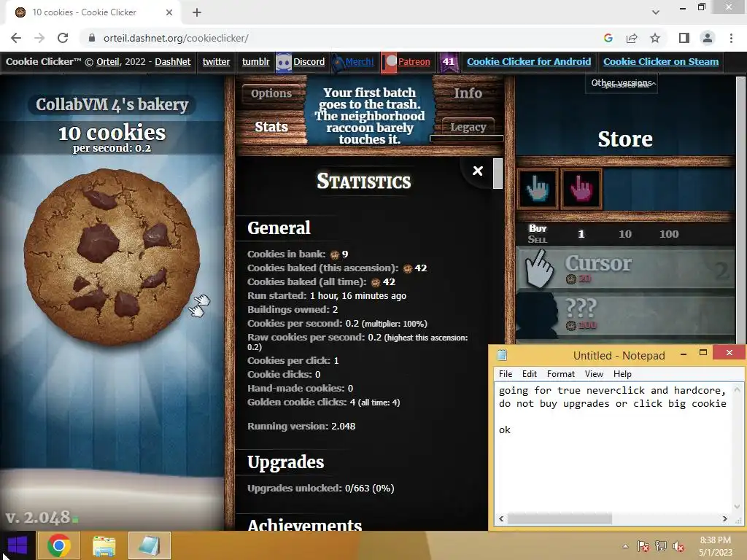Open Notepad Help menu
This screenshot has height=560, width=747.
(x=622, y=374)
